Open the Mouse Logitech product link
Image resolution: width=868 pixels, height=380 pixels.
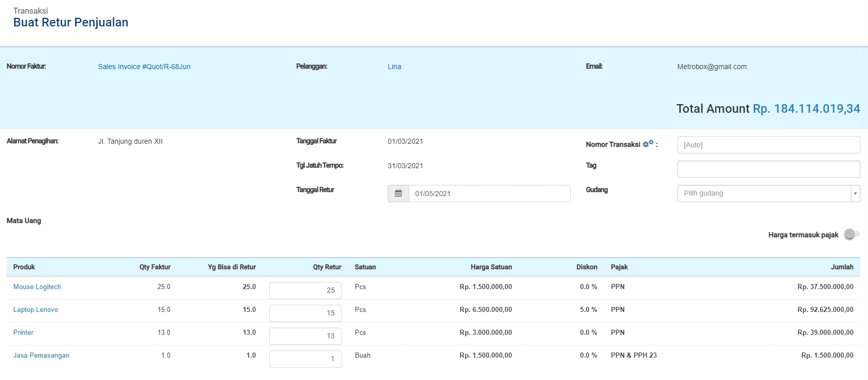coord(37,287)
